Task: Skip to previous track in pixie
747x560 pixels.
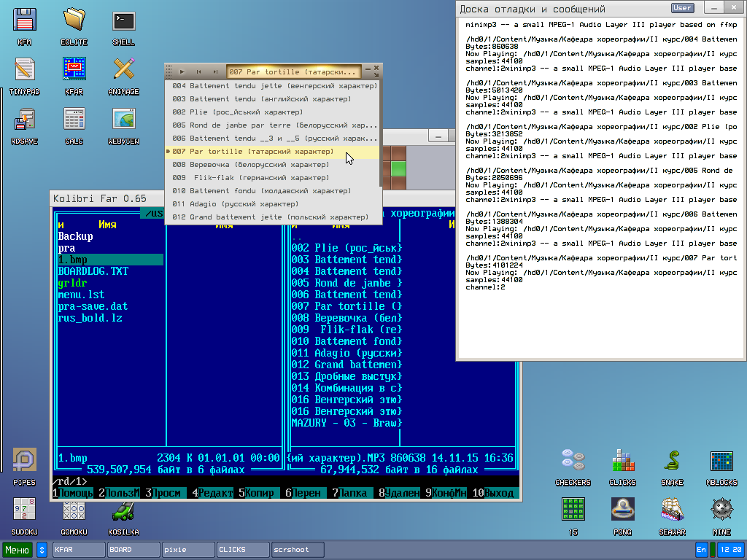Action: tap(198, 71)
